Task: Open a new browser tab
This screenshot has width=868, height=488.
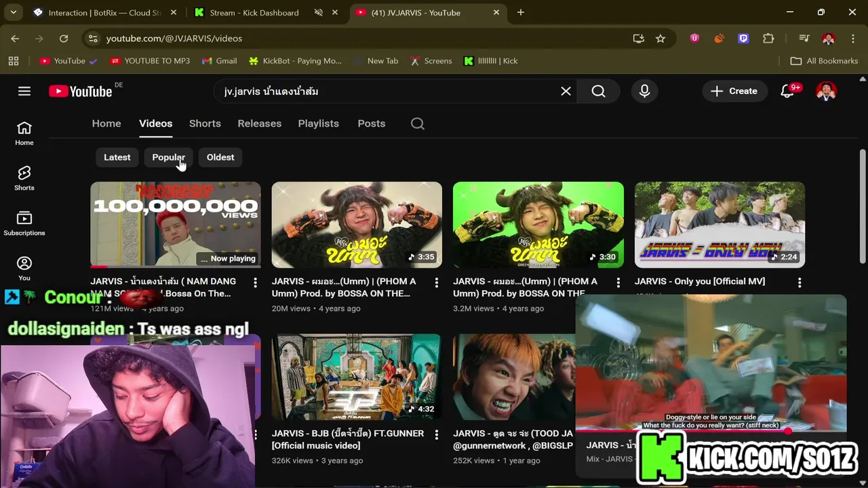Action: click(521, 12)
